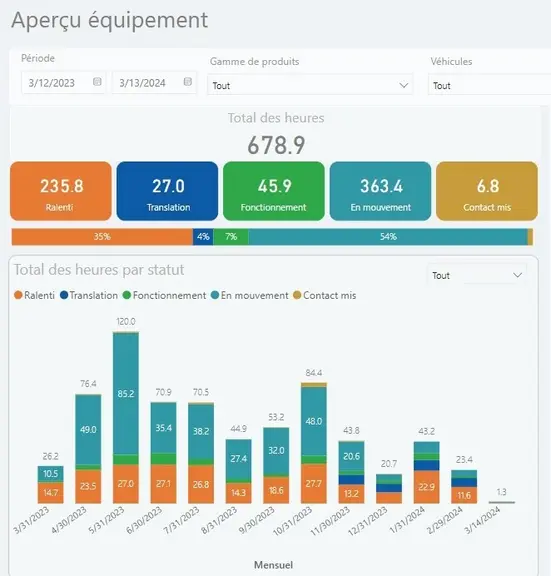Toggle Ralenti legend marker in chart

pos(18,295)
